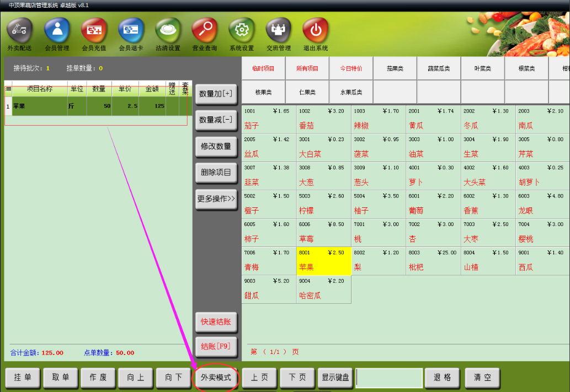Add product 萝卜 4001
570x392 pixels.
pos(433,176)
